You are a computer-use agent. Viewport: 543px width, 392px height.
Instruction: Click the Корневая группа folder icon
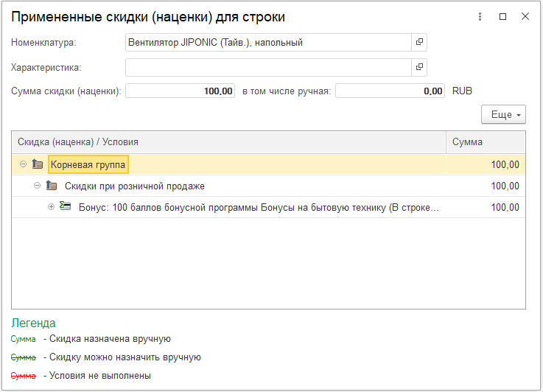tap(38, 164)
